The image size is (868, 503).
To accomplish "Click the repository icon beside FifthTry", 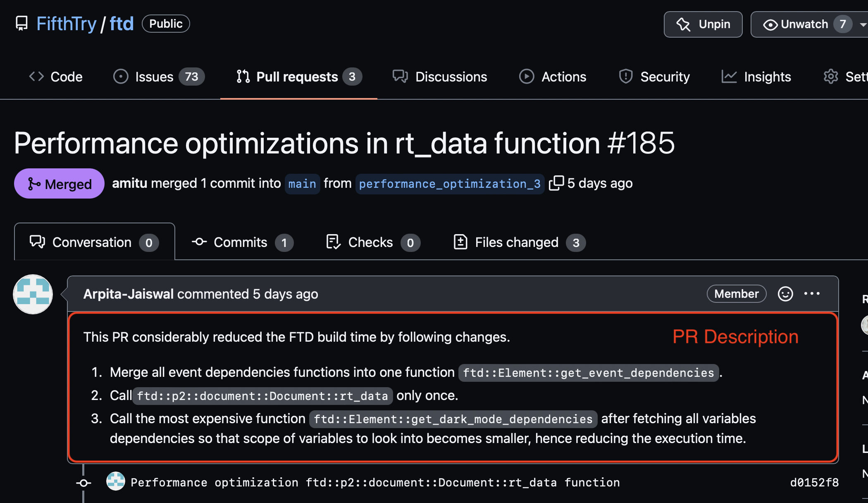I will tap(21, 24).
